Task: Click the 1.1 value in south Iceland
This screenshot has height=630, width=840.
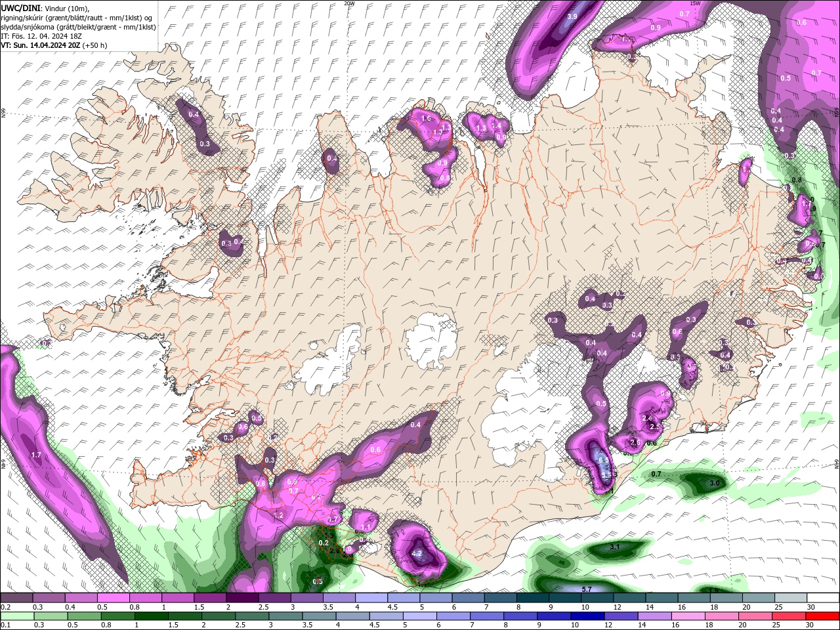Action: click(366, 527)
